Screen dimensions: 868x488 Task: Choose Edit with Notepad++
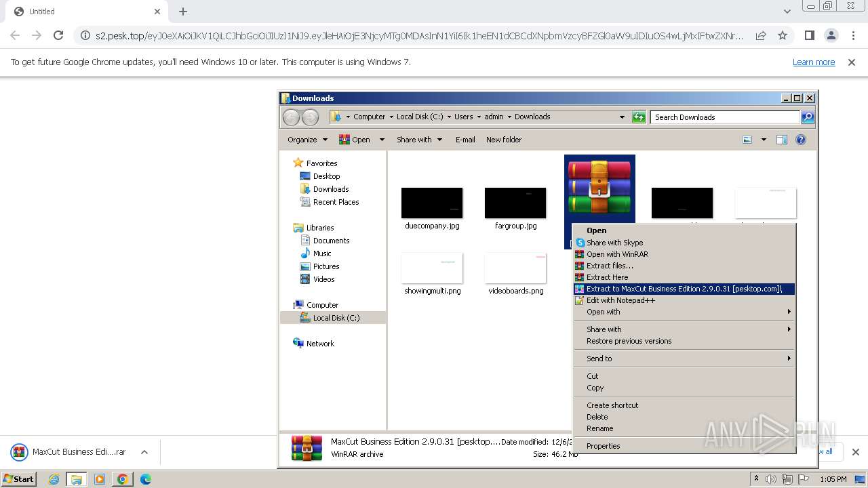(x=684, y=300)
